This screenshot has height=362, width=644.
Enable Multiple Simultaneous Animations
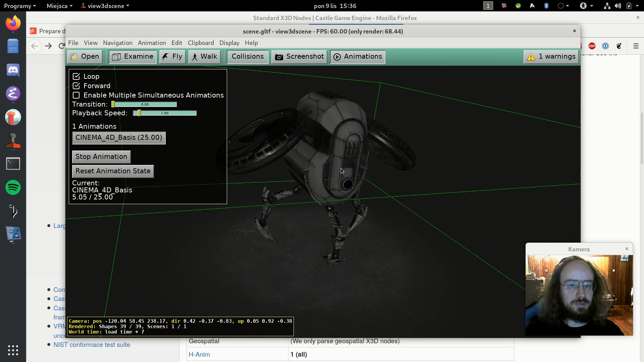tap(76, 95)
